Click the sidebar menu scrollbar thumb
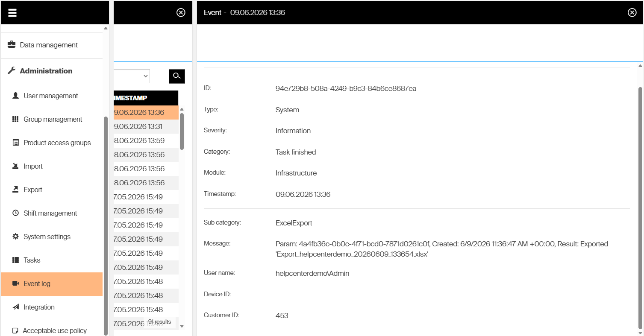This screenshot has height=336, width=644. [x=106, y=226]
